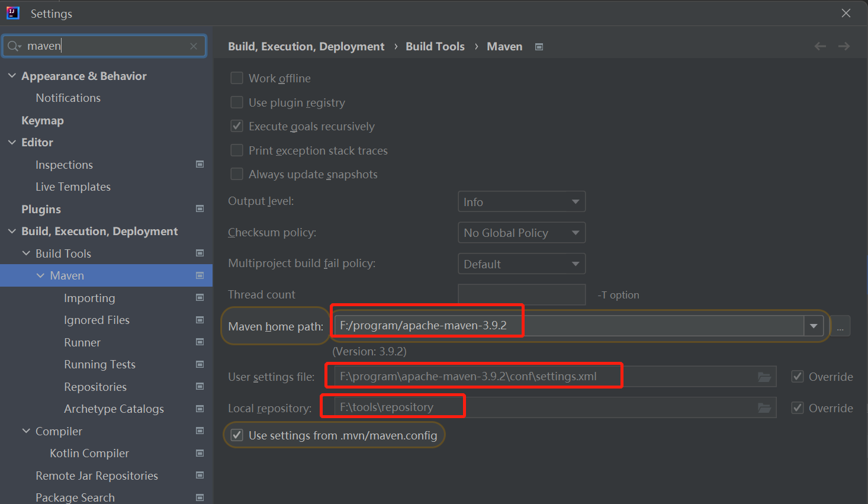Collapse Build, Execution, Deployment section

point(12,231)
